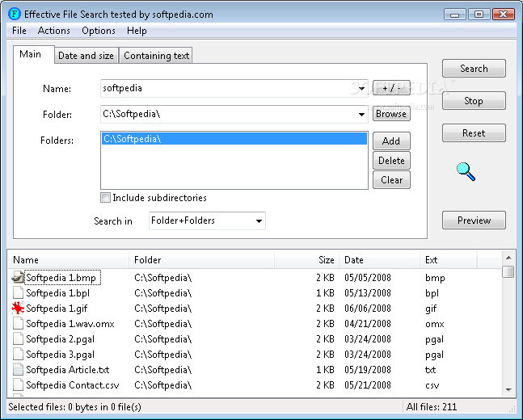
Task: Click the Stop button
Action: [474, 101]
